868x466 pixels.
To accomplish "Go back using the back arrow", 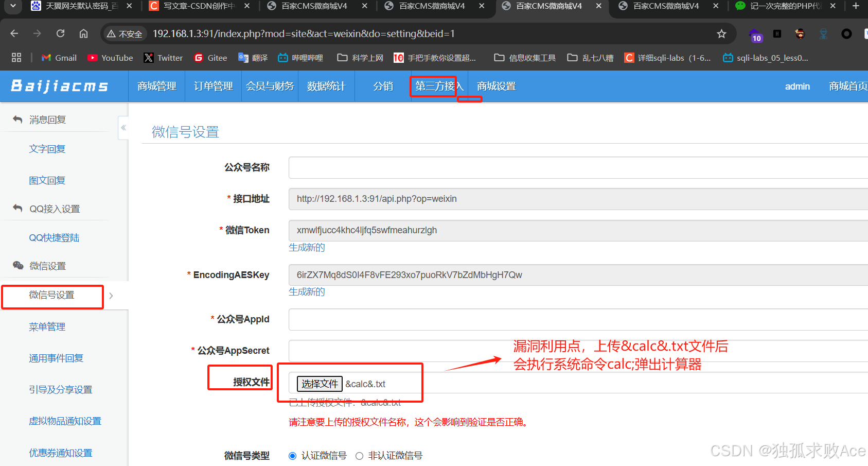I will [14, 33].
